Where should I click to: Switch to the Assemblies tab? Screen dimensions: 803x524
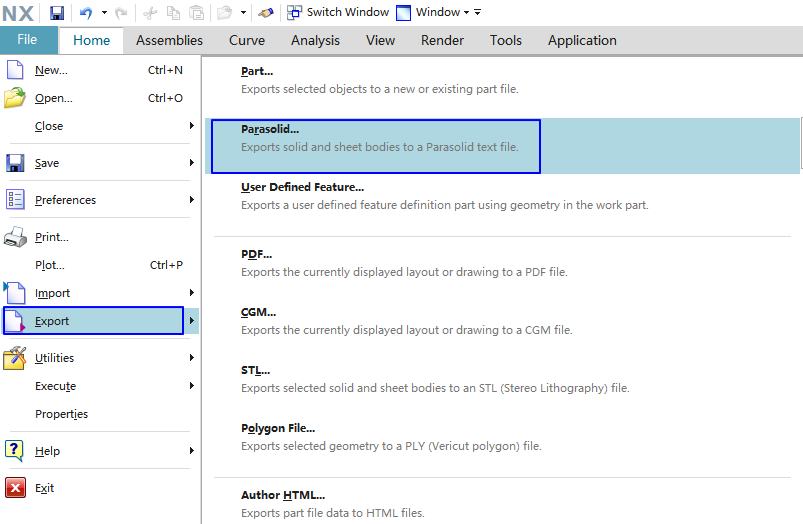pyautogui.click(x=169, y=40)
